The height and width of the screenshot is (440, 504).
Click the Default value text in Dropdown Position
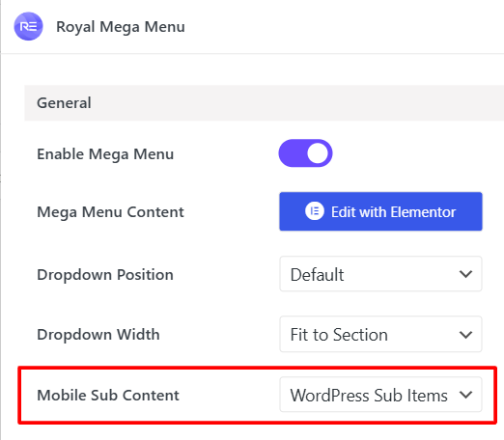317,275
